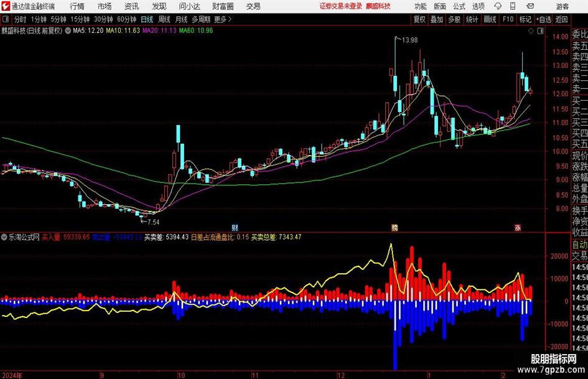This screenshot has height=379, width=588.
Task: Open the 交易 menu
Action: tap(253, 6)
